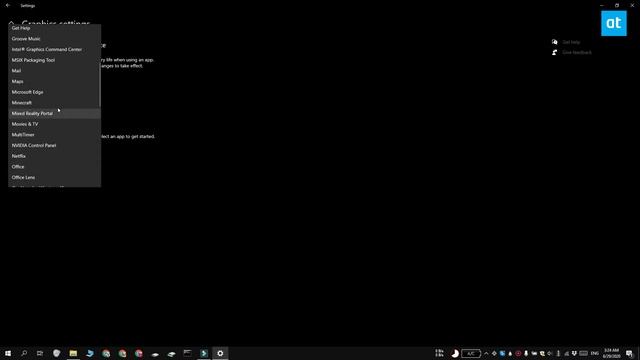Go back using the Settings back arrow
640x360 pixels.
click(8, 5)
